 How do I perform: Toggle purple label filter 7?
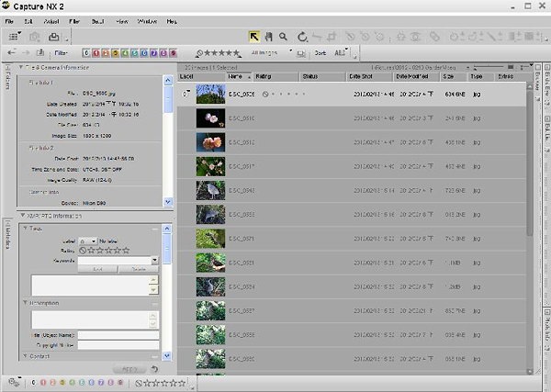click(x=153, y=53)
